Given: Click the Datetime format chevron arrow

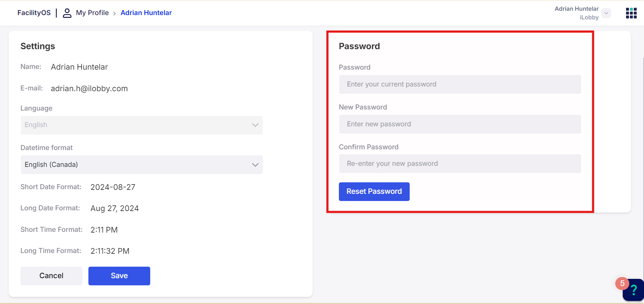Looking at the screenshot, I should click(255, 165).
